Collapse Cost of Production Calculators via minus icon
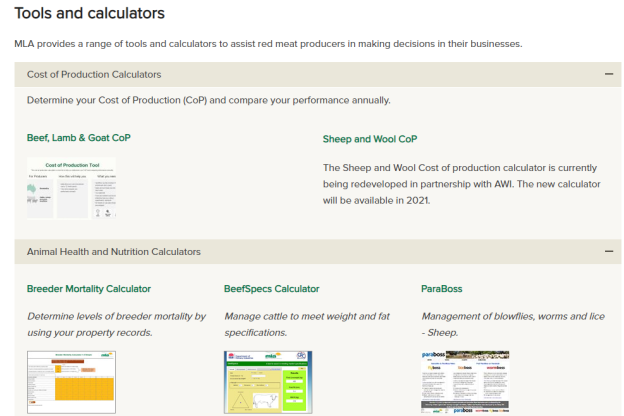The height and width of the screenshot is (416, 624). 608,74
